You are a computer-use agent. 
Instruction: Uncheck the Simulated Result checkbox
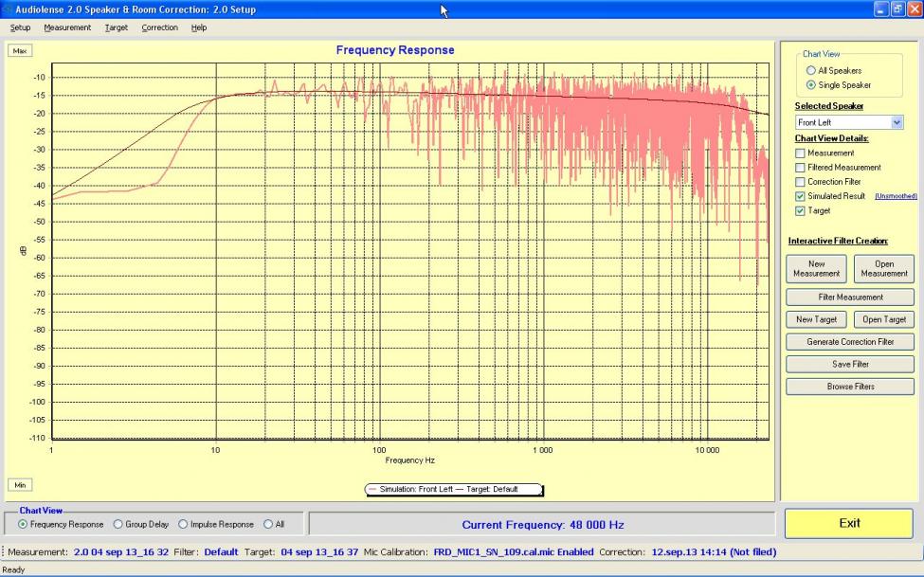click(x=800, y=196)
